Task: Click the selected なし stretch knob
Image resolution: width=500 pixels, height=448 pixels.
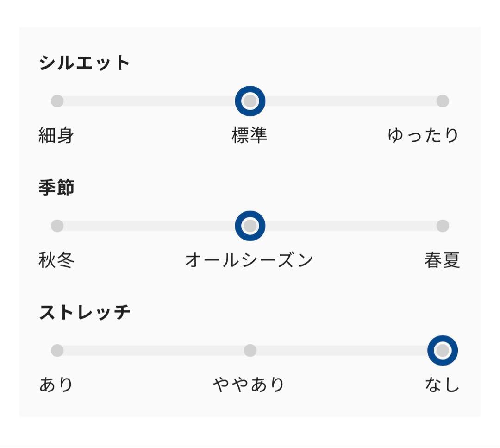Action: click(443, 351)
